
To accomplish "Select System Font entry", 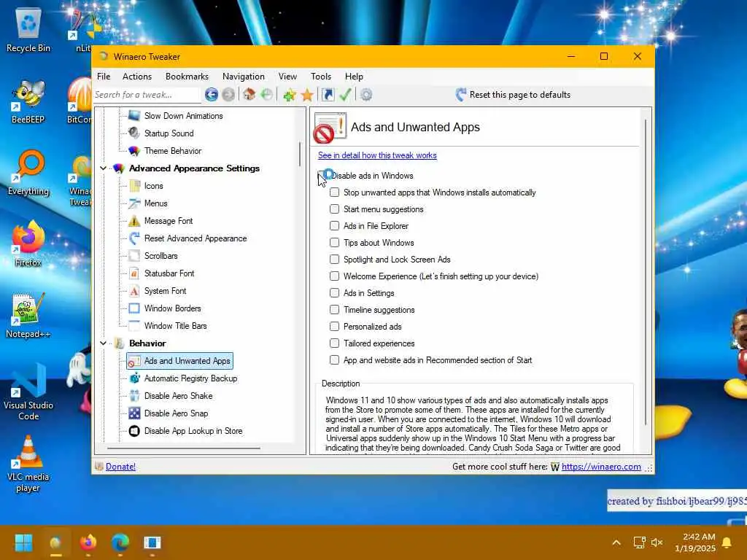I will (165, 291).
